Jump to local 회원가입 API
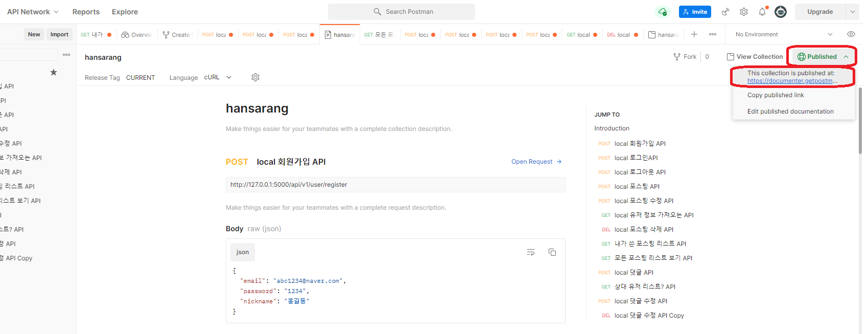 (640, 144)
